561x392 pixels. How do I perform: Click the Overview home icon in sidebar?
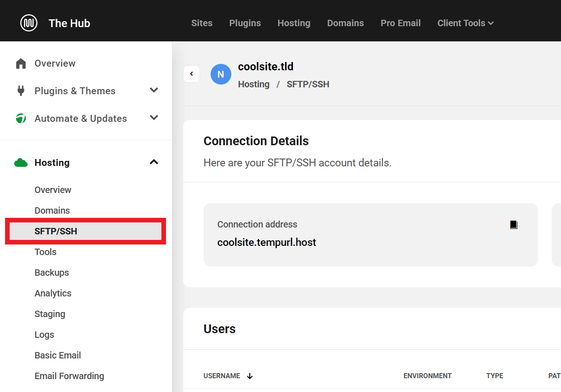tap(21, 63)
